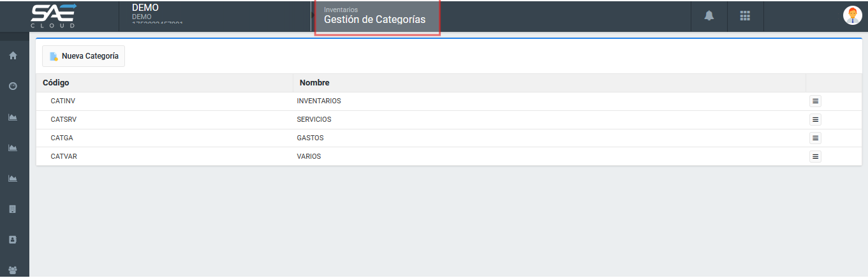Click the SAE Cloud logo
The width and height of the screenshot is (868, 278).
tap(54, 16)
